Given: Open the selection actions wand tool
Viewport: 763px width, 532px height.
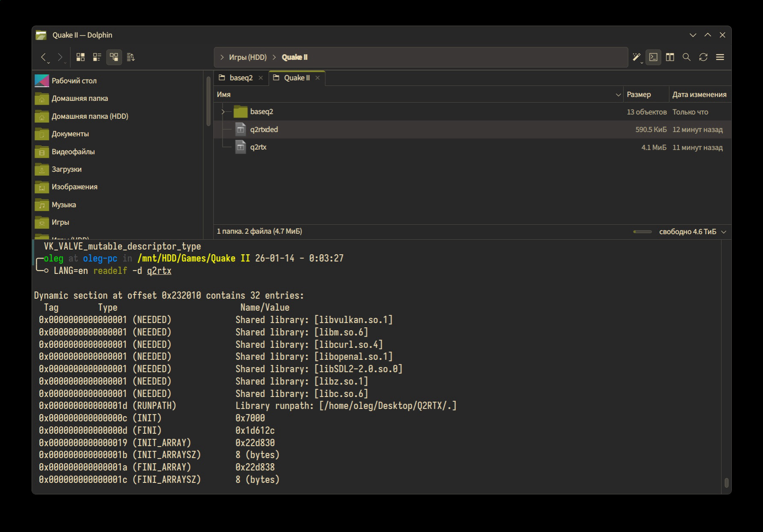Looking at the screenshot, I should click(636, 57).
